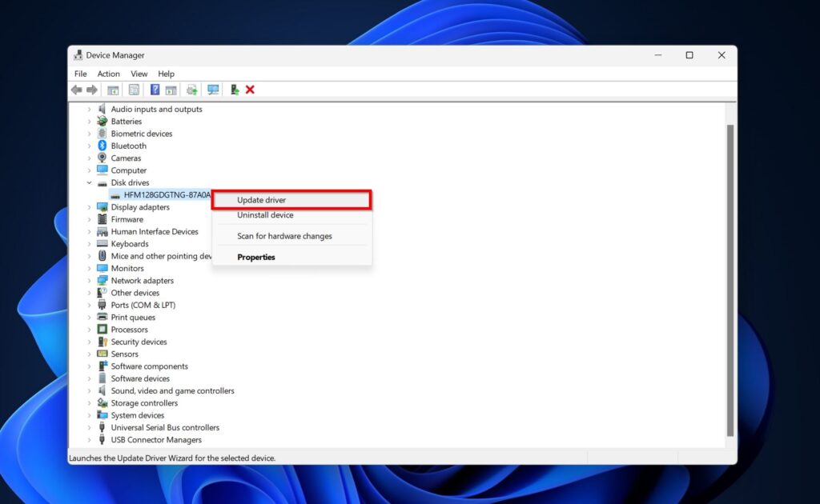Click the Back navigation arrow

76,90
